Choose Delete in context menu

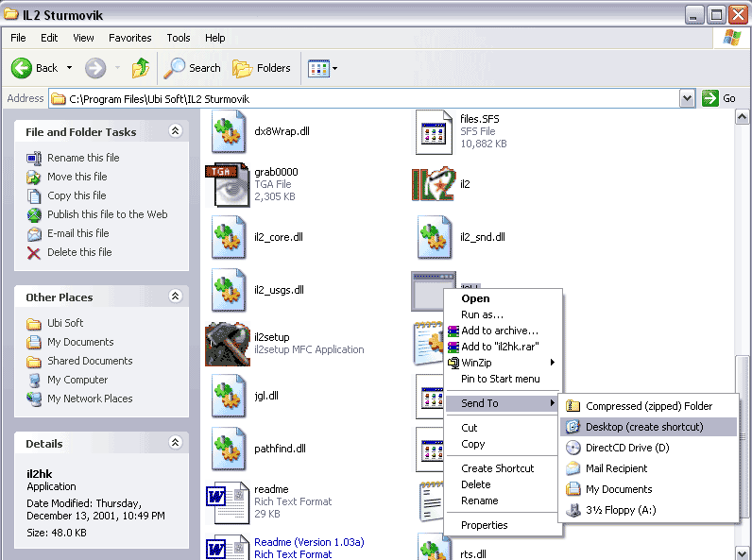coord(504,484)
